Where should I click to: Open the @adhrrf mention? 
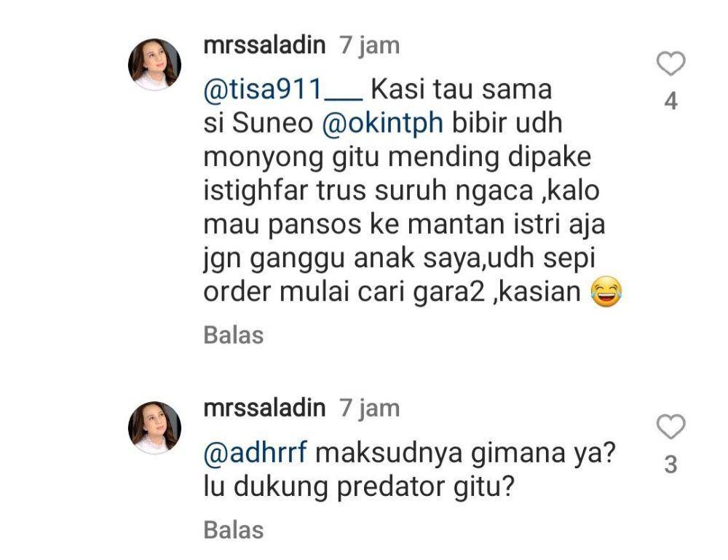pyautogui.click(x=256, y=453)
